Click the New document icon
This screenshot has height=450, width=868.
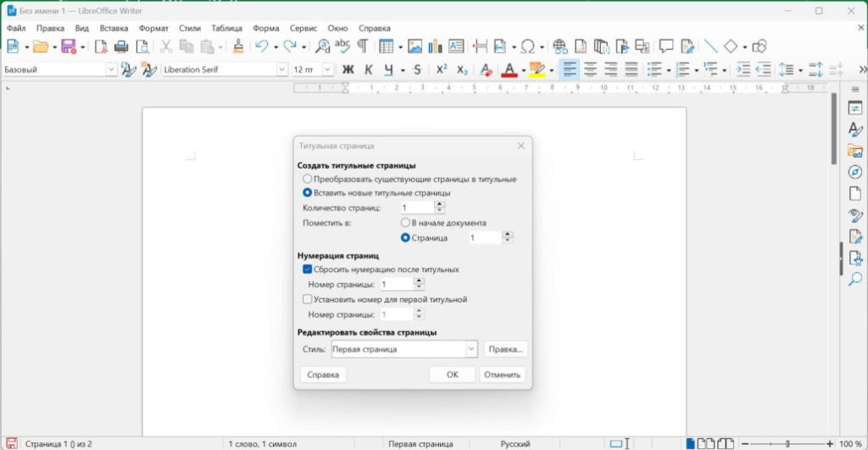click(13, 47)
